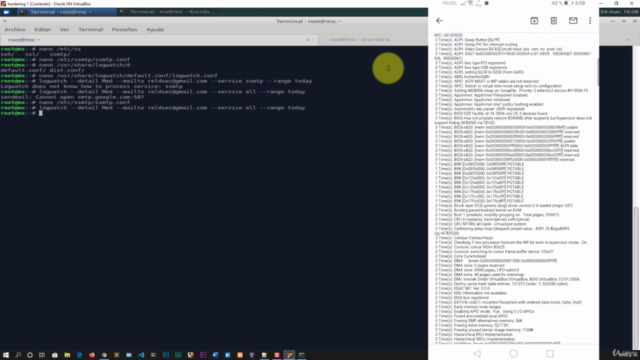Screen dimensions: 640x360
Task: Mark the email as unread with envelope icon
Action: click(x=573, y=20)
